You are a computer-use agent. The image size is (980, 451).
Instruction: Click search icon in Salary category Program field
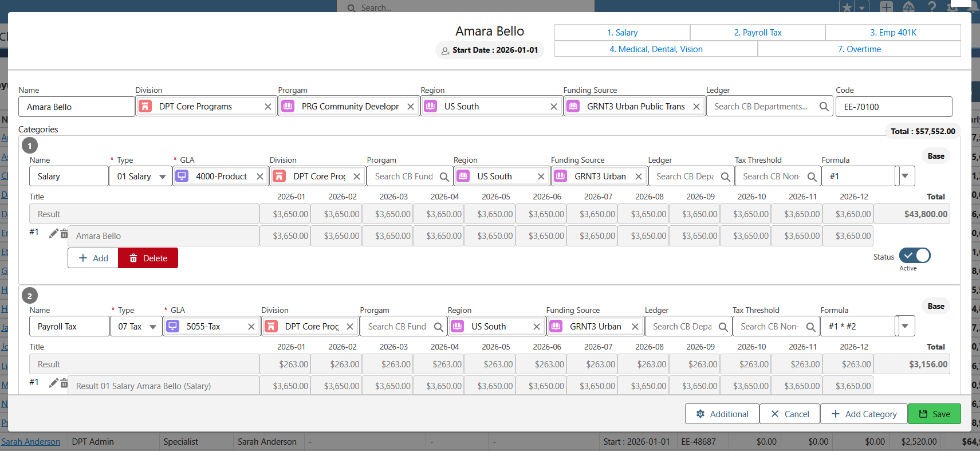coord(444,177)
